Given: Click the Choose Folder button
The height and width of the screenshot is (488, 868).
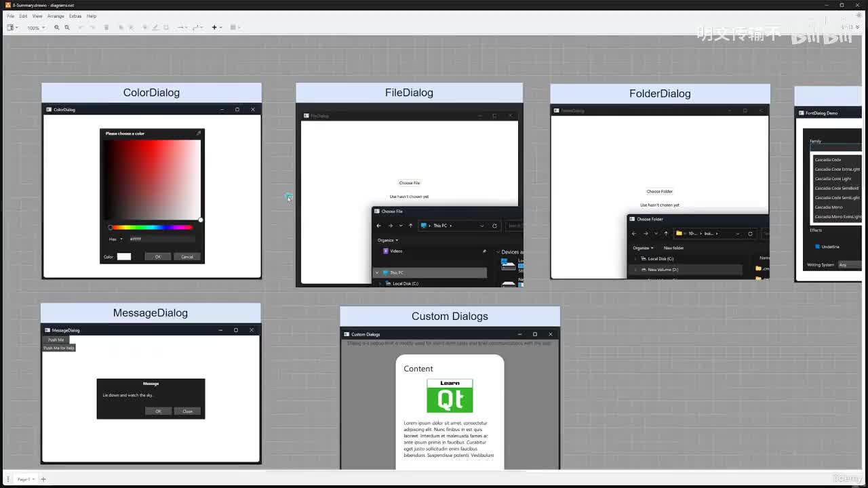Looking at the screenshot, I should pyautogui.click(x=659, y=191).
